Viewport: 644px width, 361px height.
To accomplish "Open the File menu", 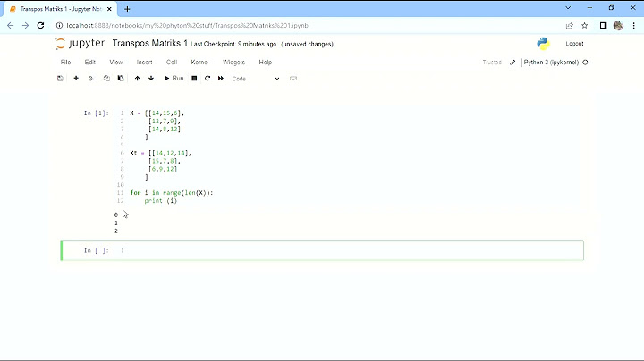I will tap(65, 63).
